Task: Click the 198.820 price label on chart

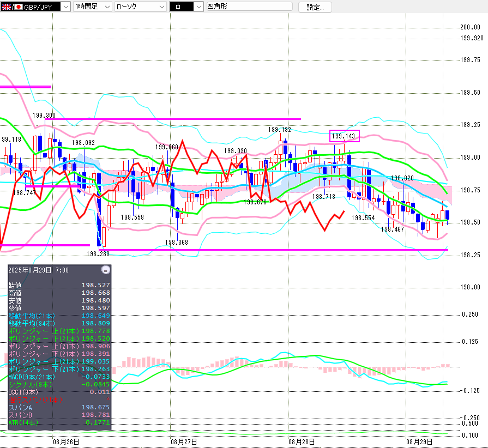Action: [402, 178]
